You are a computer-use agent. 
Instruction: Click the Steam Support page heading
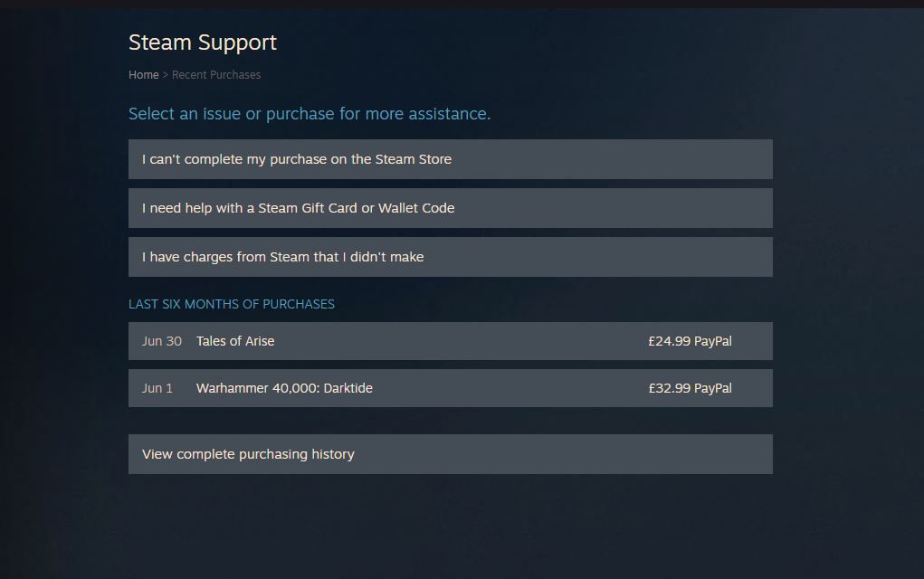point(203,42)
